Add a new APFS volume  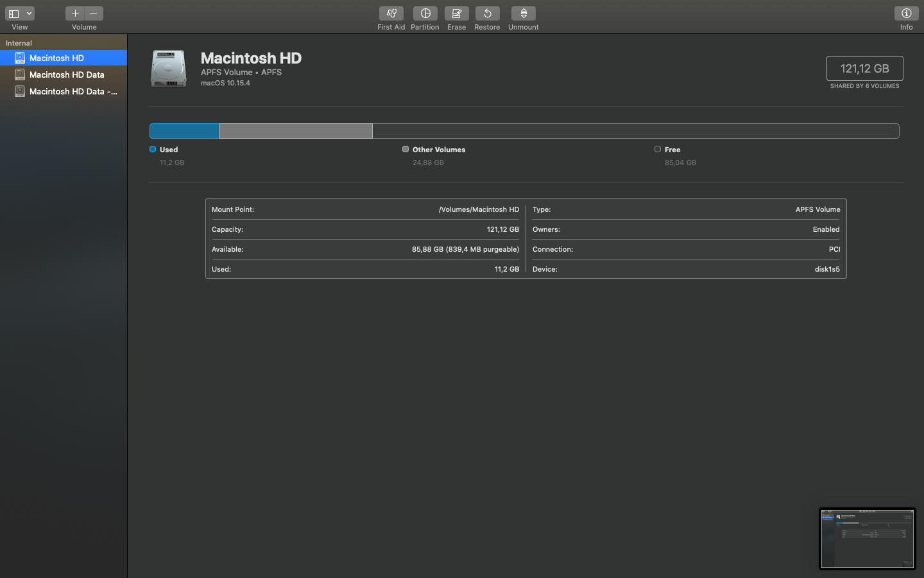(x=75, y=13)
